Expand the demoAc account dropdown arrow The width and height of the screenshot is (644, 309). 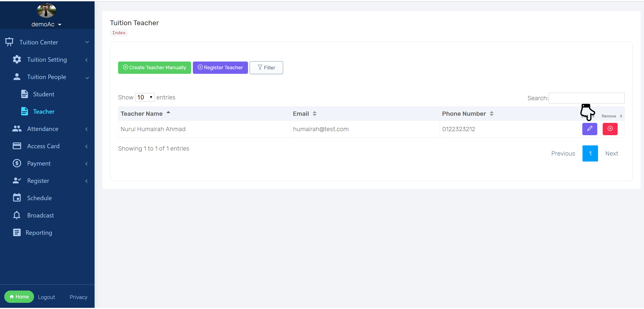pyautogui.click(x=60, y=24)
